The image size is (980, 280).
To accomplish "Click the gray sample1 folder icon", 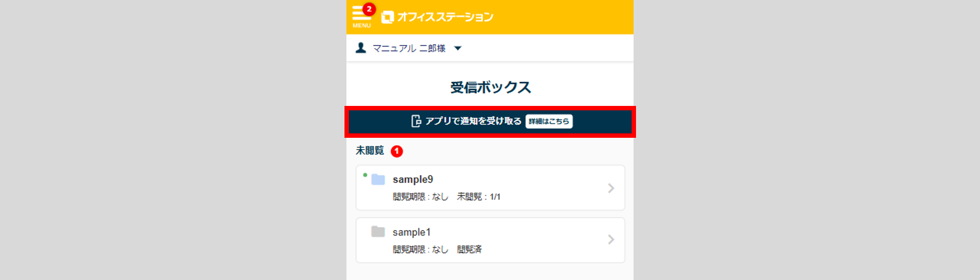I will click(x=378, y=231).
